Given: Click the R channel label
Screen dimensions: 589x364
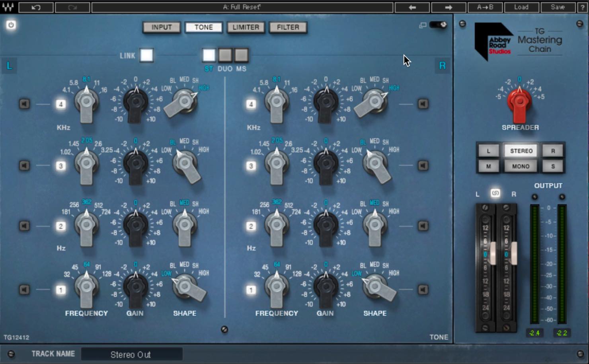Looking at the screenshot, I should coord(442,66).
